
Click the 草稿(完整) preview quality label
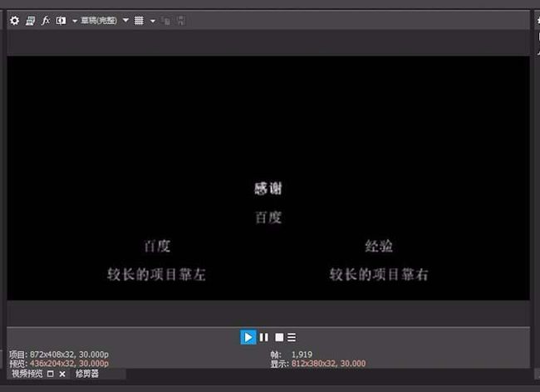pyautogui.click(x=99, y=20)
